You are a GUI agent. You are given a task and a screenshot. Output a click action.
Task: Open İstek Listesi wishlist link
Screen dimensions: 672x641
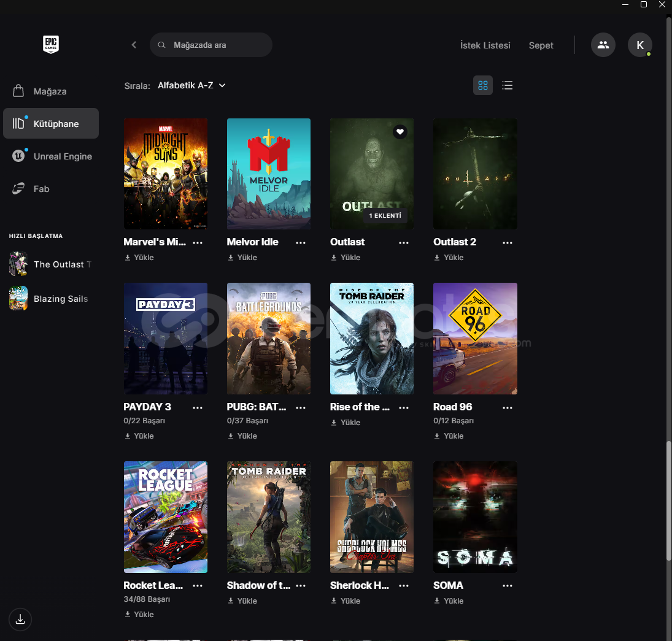[x=485, y=45]
